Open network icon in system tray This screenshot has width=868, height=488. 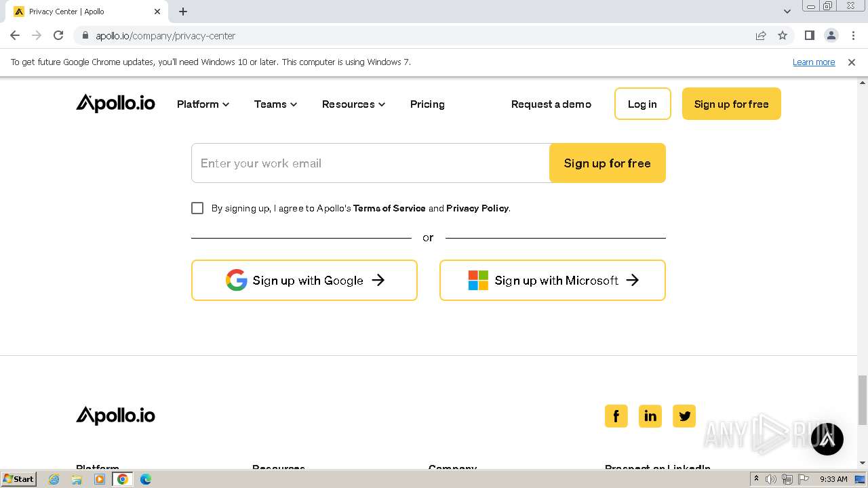click(x=787, y=479)
